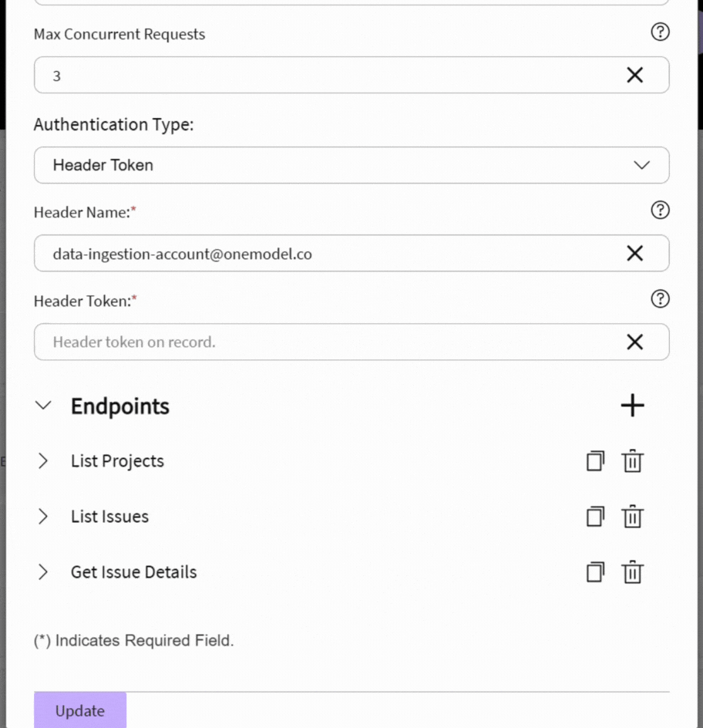Add a new endpoint with plus icon

pyautogui.click(x=632, y=406)
